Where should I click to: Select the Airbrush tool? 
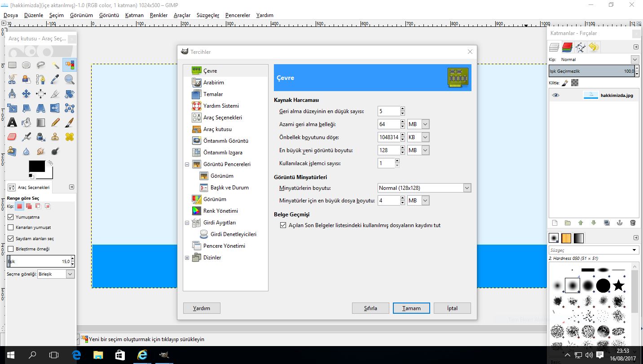pyautogui.click(x=26, y=137)
